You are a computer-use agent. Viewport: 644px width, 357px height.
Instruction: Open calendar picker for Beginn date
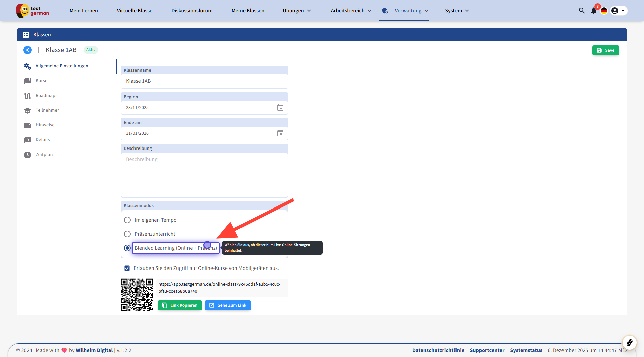click(x=280, y=108)
